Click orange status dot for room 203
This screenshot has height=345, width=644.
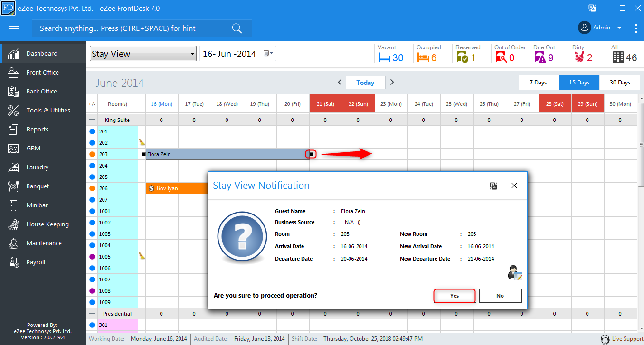(92, 154)
